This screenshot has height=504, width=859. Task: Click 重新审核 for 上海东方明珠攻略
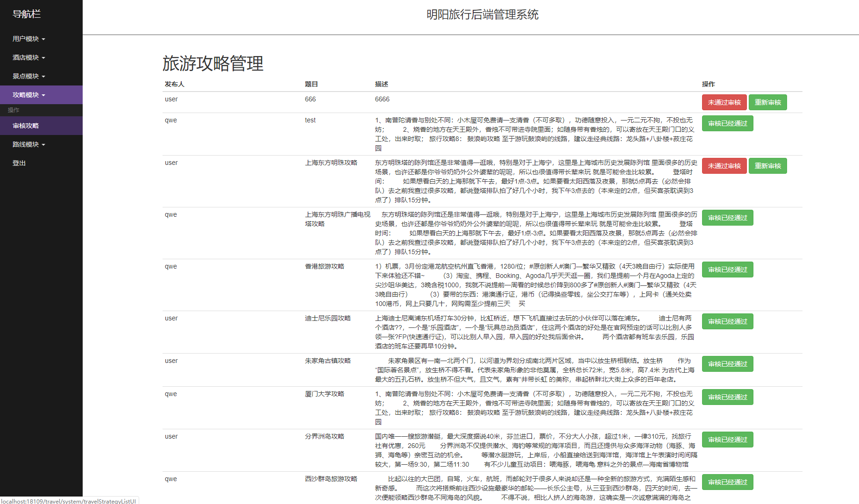coord(767,165)
